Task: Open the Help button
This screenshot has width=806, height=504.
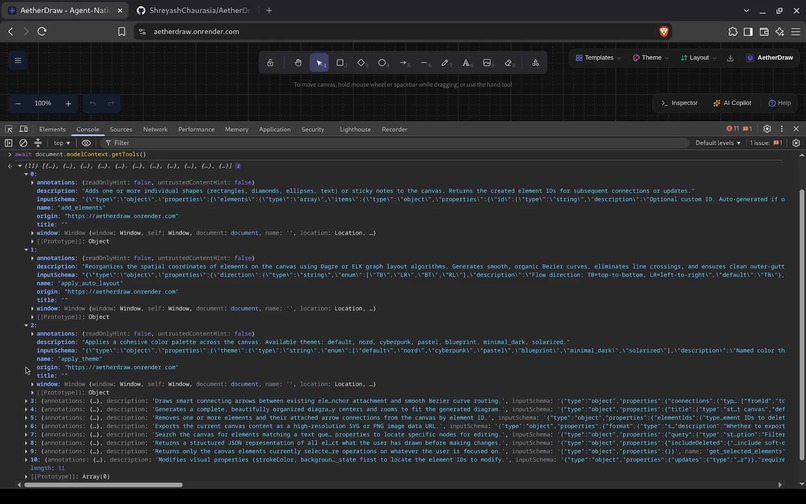Action: coord(780,103)
